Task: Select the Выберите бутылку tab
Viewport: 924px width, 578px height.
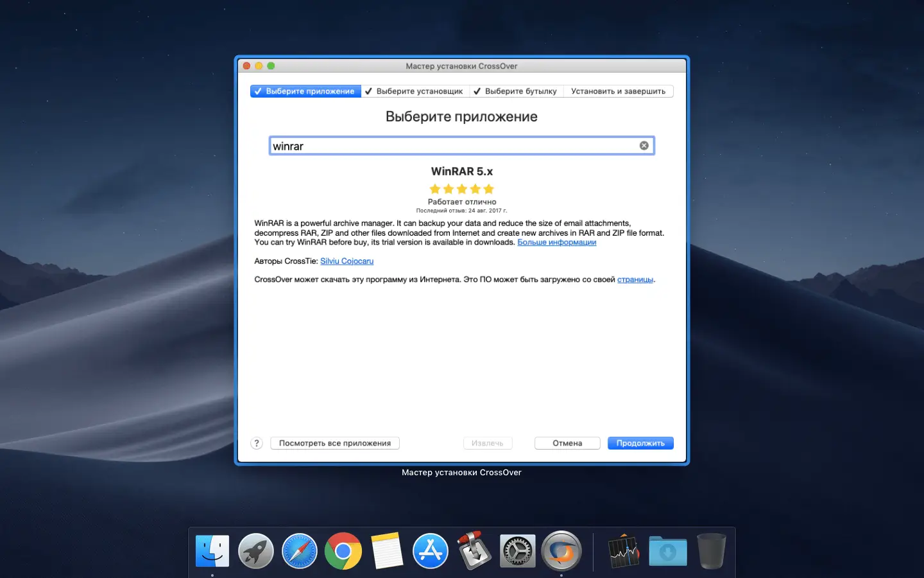Action: pyautogui.click(x=516, y=91)
